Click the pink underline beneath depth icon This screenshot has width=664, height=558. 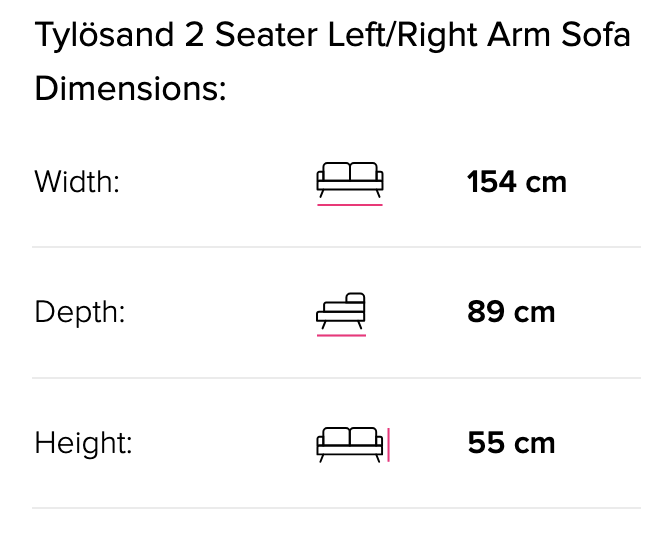click(341, 335)
